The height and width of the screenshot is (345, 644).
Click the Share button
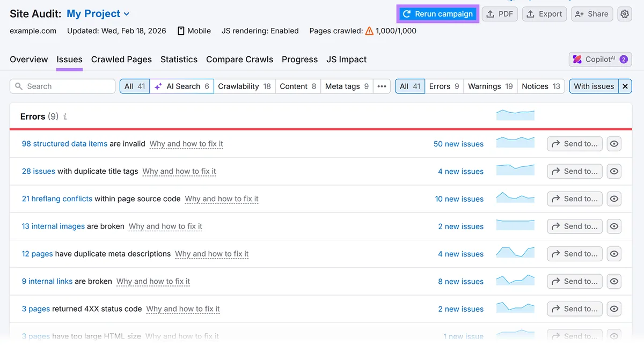coord(592,14)
